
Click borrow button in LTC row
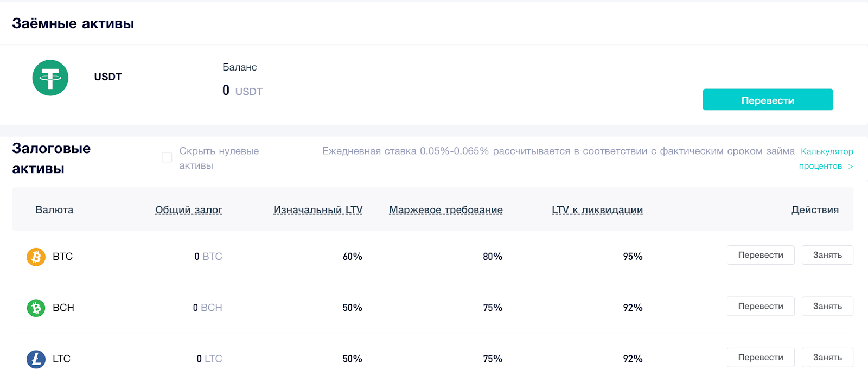[827, 357]
